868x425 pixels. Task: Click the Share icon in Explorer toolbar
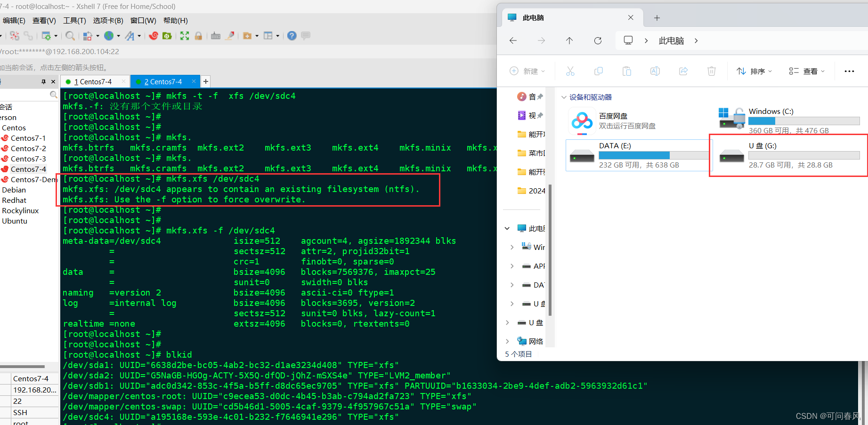click(683, 71)
